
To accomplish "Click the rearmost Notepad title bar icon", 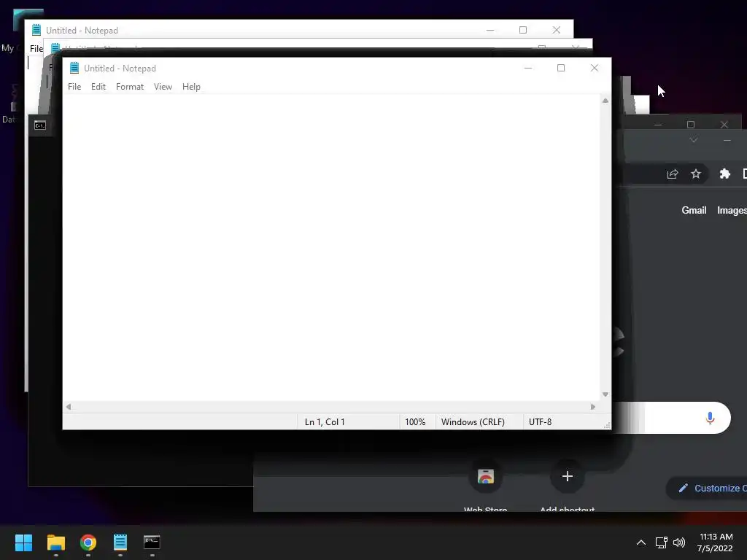I will point(36,30).
